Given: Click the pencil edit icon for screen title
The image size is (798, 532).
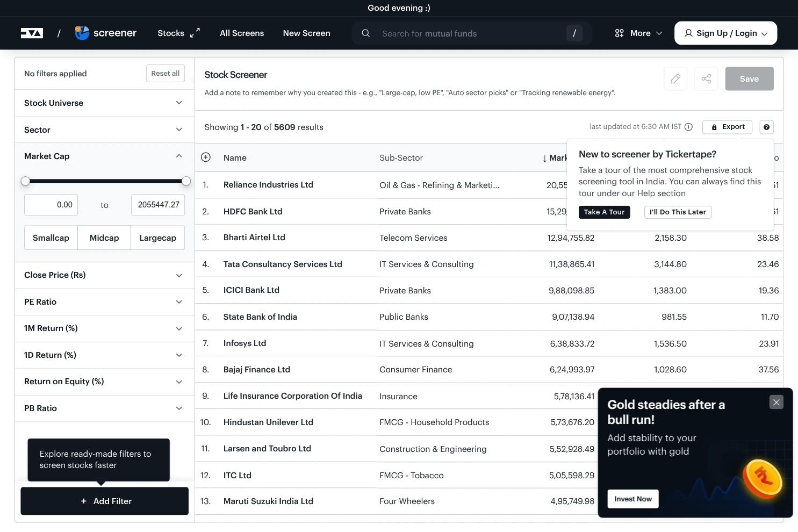Looking at the screenshot, I should tap(675, 78).
